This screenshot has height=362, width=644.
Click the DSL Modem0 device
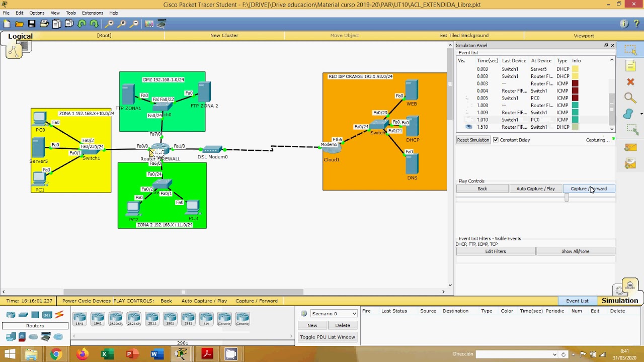[212, 149]
